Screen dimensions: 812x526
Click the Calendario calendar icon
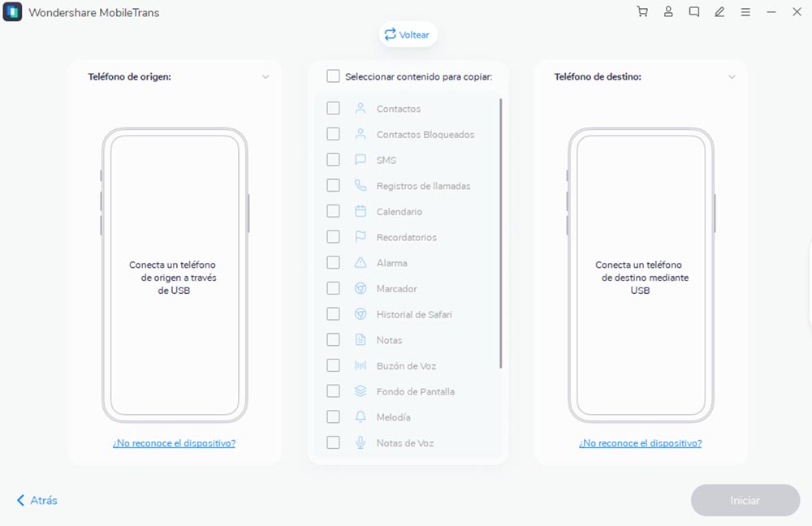click(x=361, y=211)
